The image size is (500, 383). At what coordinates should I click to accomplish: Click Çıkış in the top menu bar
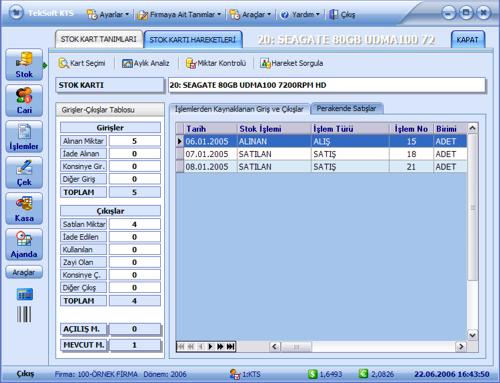342,14
